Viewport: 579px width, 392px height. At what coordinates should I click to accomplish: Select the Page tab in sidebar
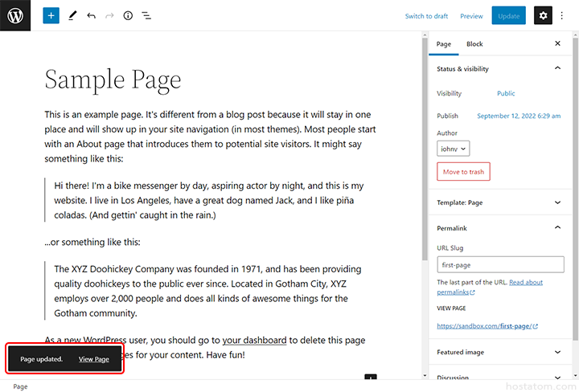tap(444, 44)
